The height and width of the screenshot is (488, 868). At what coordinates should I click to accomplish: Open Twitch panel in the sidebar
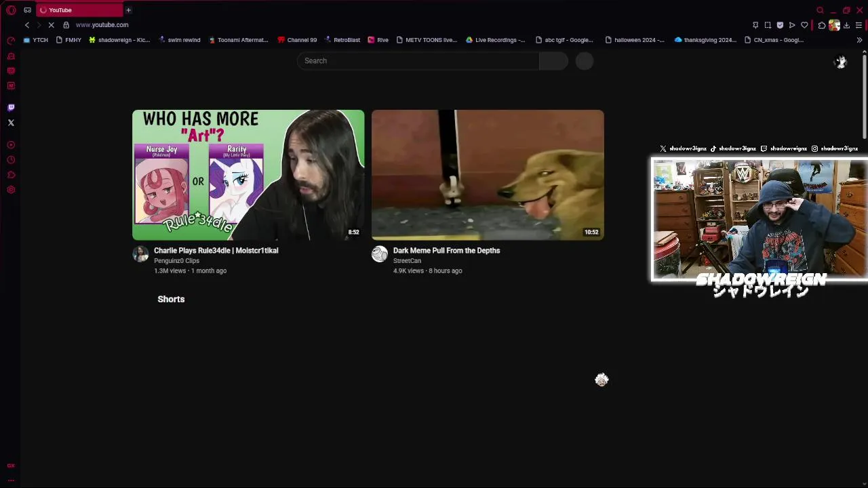11,108
